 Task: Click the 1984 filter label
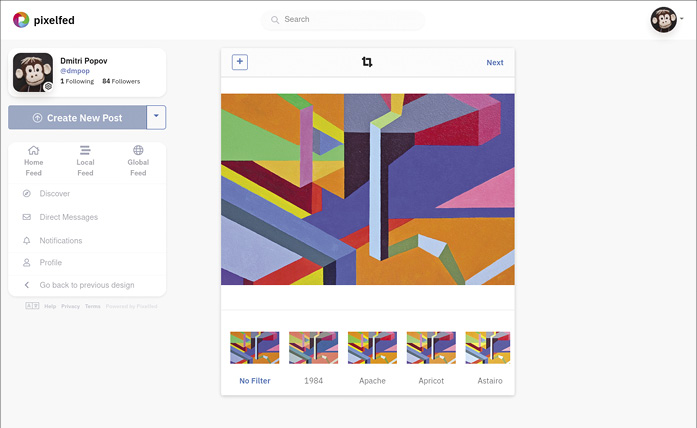pos(313,381)
